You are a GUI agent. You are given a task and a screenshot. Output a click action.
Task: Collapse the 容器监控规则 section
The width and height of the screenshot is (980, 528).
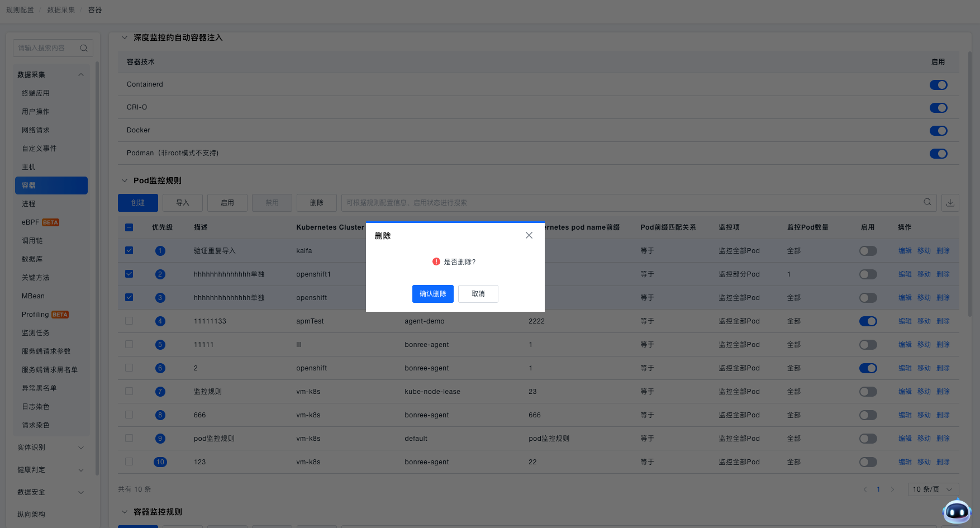(125, 512)
